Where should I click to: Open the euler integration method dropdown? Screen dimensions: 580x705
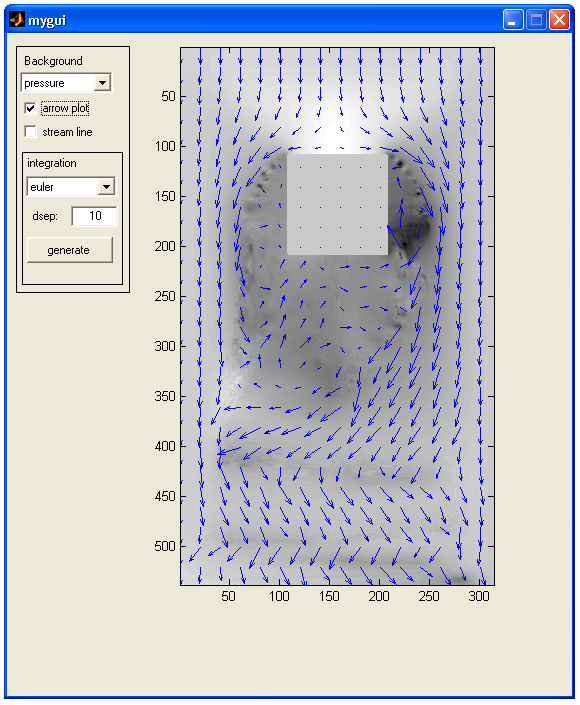coord(71,187)
